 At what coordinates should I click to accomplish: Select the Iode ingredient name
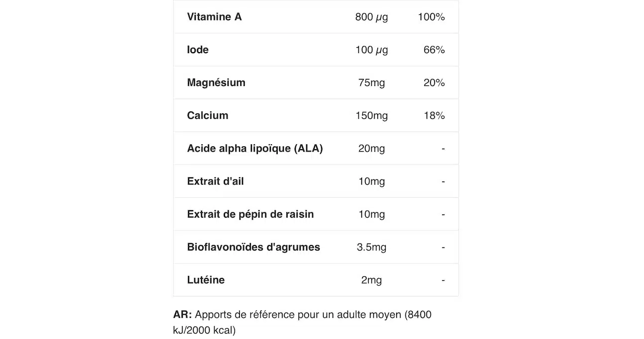(198, 50)
